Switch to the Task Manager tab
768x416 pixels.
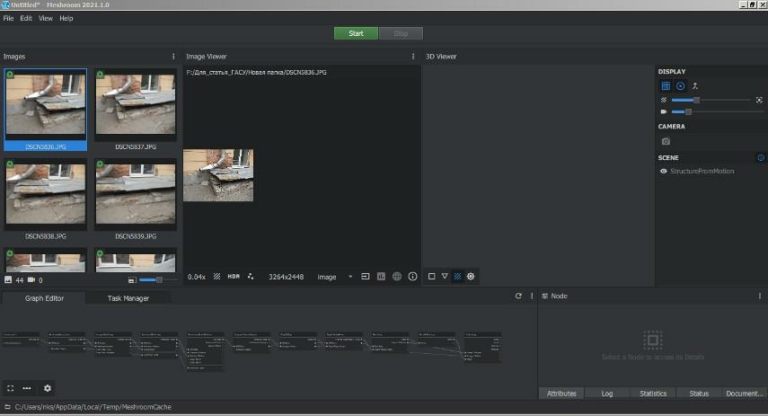pos(127,297)
